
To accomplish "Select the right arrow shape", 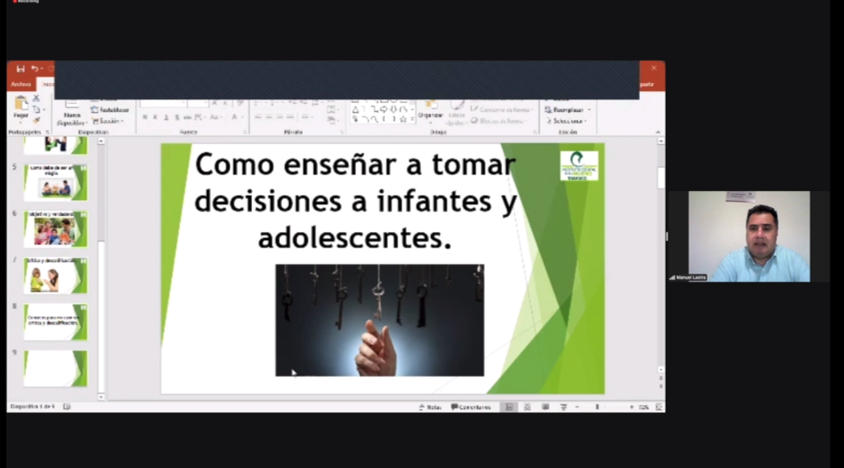I will (x=384, y=109).
